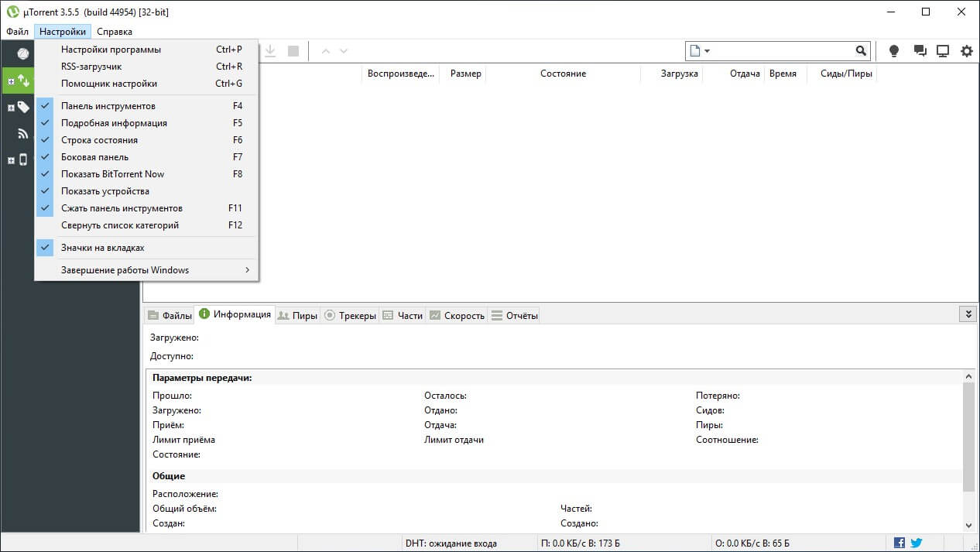980x552 pixels.
Task: Move torrent up in queue arrow
Action: [x=326, y=51]
